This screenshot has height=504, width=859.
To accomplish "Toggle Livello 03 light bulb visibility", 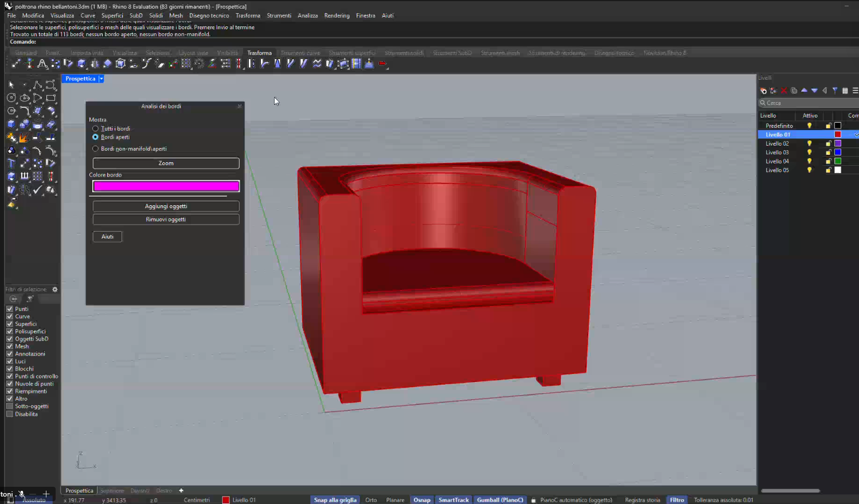I will [809, 153].
